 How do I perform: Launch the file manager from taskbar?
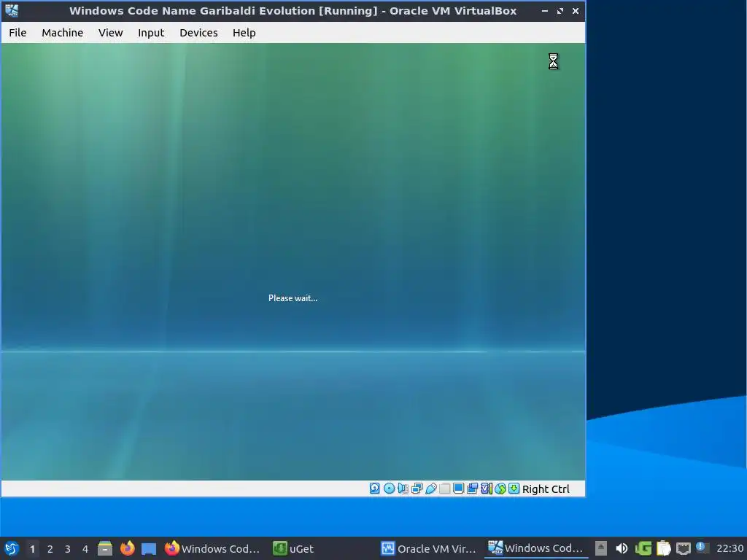[x=105, y=548]
